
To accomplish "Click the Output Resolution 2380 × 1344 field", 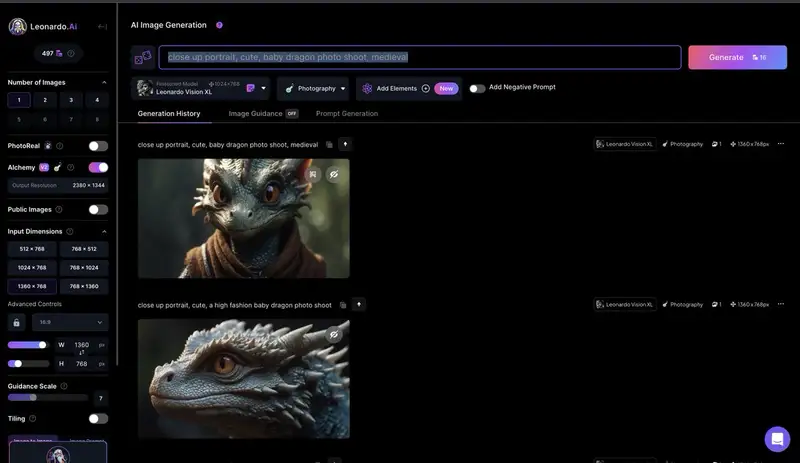I will pyautogui.click(x=58, y=185).
